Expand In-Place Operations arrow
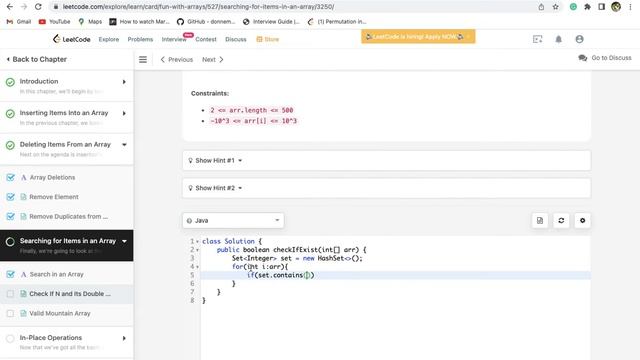 tap(124, 338)
